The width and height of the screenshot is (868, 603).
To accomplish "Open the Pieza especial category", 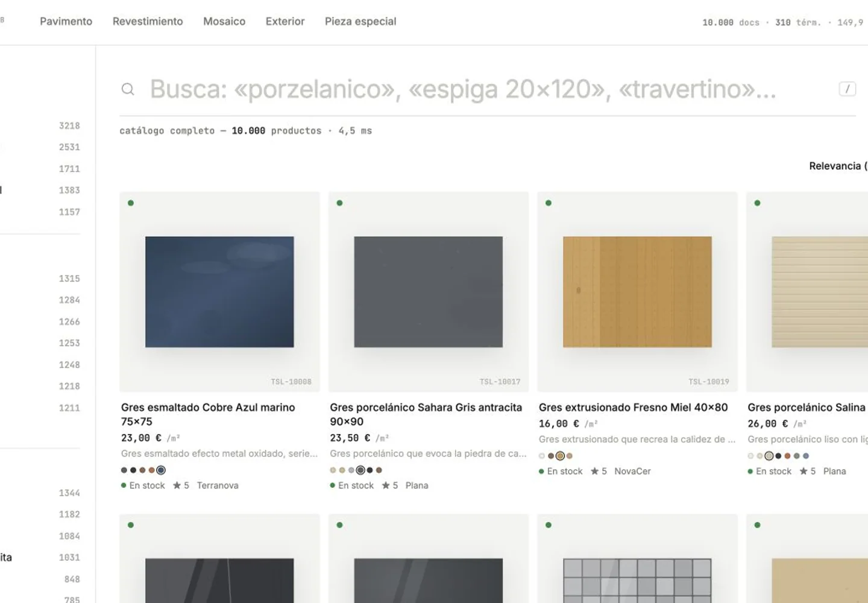I will [360, 22].
